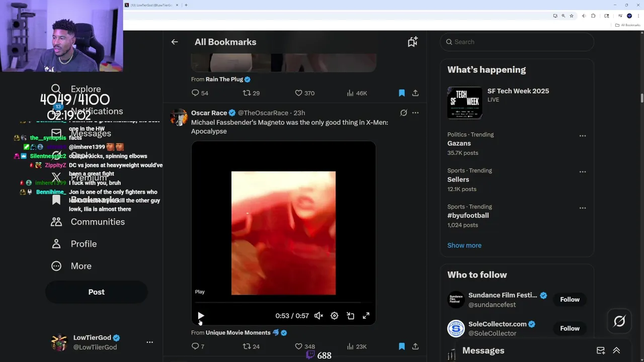The width and height of the screenshot is (644, 362).
Task: Click Show more under What's happening
Action: (x=464, y=245)
